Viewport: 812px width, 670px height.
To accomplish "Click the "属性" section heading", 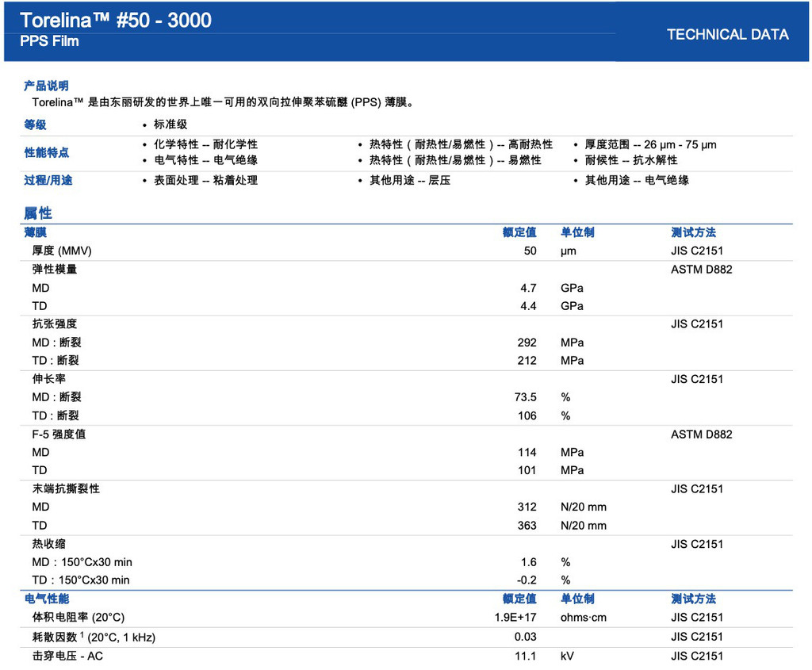I will 38,212.
